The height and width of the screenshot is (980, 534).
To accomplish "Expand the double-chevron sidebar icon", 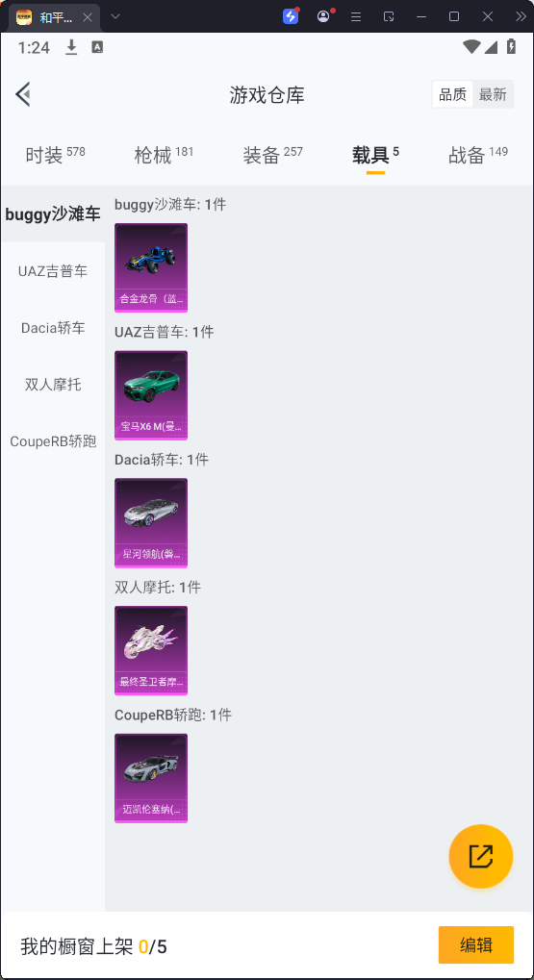I will click(521, 17).
